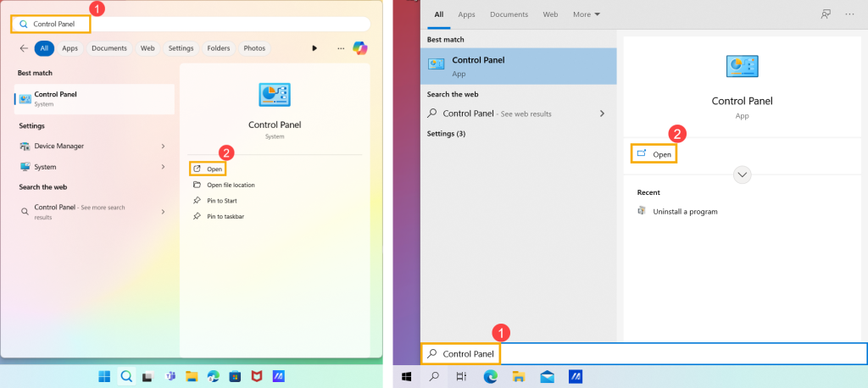Open MyASUS on Windows 10 taskbar
This screenshot has height=388, width=868.
[x=576, y=377]
